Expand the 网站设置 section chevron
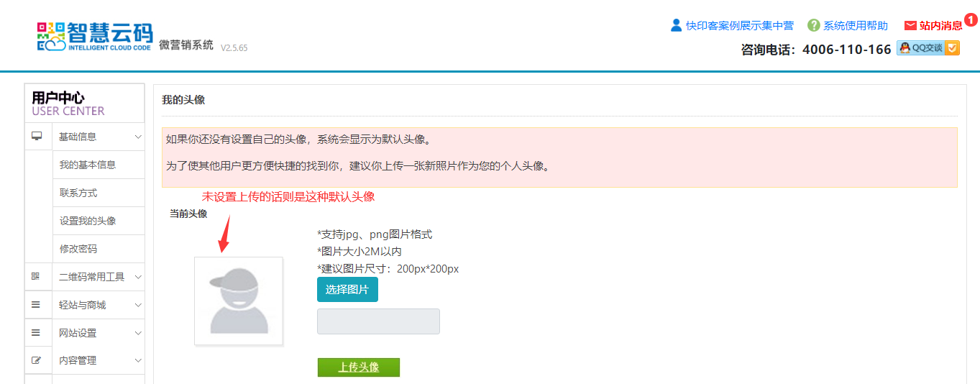 [138, 333]
